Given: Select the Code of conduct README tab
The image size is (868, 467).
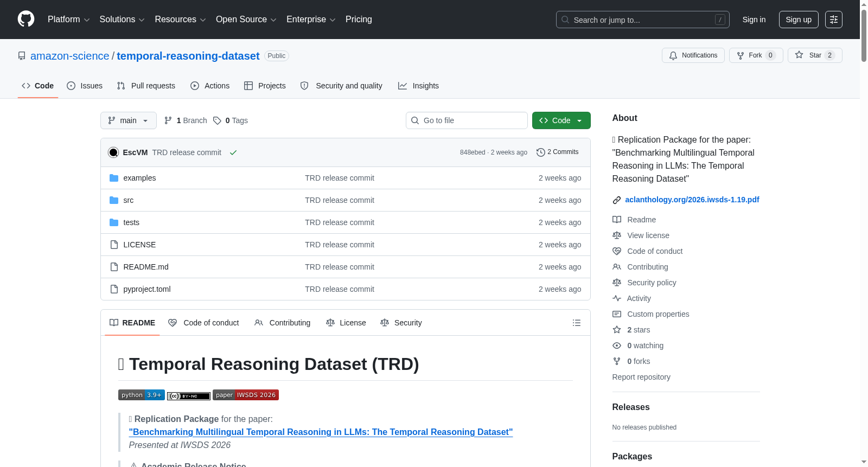Looking at the screenshot, I should tap(203, 323).
